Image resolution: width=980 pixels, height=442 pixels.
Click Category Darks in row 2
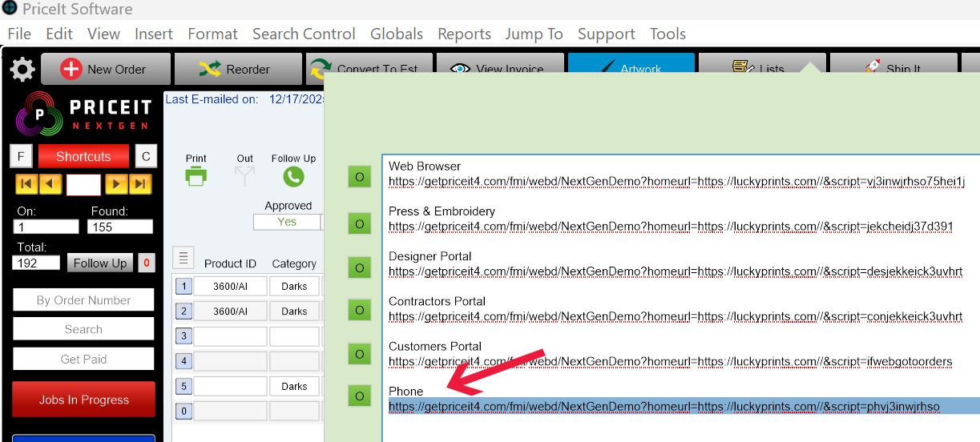(294, 311)
